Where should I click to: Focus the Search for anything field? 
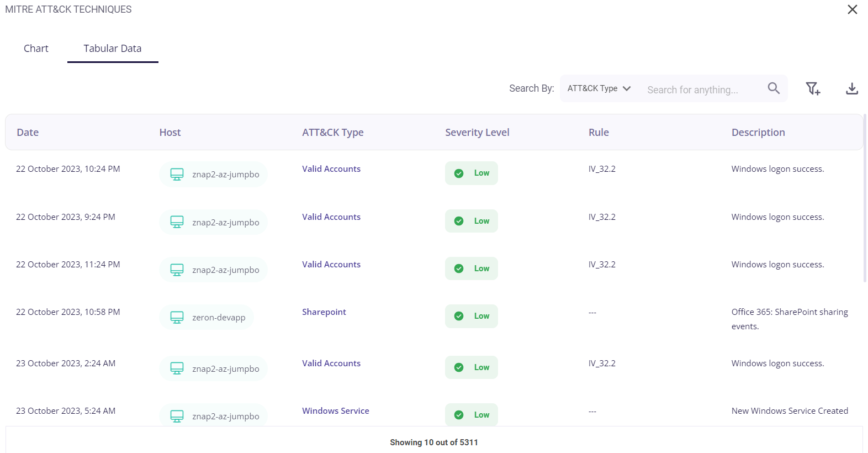[701, 89]
